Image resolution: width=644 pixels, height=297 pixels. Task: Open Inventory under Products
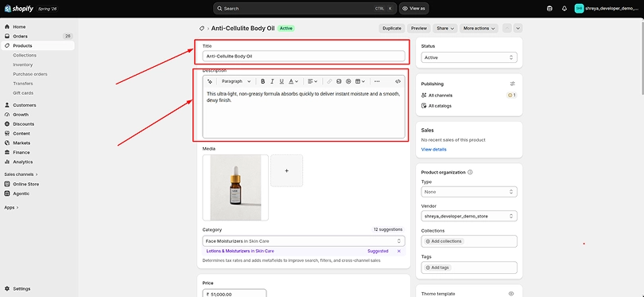22,64
